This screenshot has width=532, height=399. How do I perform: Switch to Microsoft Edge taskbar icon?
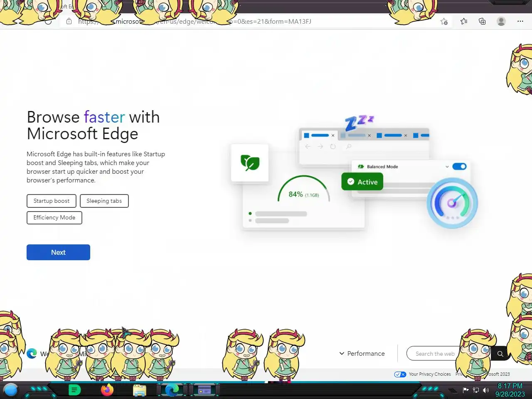[x=172, y=390]
